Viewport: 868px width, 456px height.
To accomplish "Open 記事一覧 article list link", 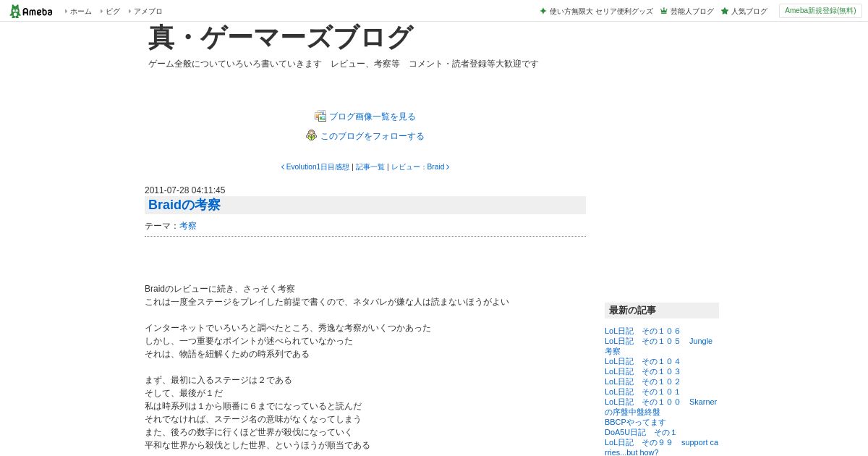I will tap(370, 167).
